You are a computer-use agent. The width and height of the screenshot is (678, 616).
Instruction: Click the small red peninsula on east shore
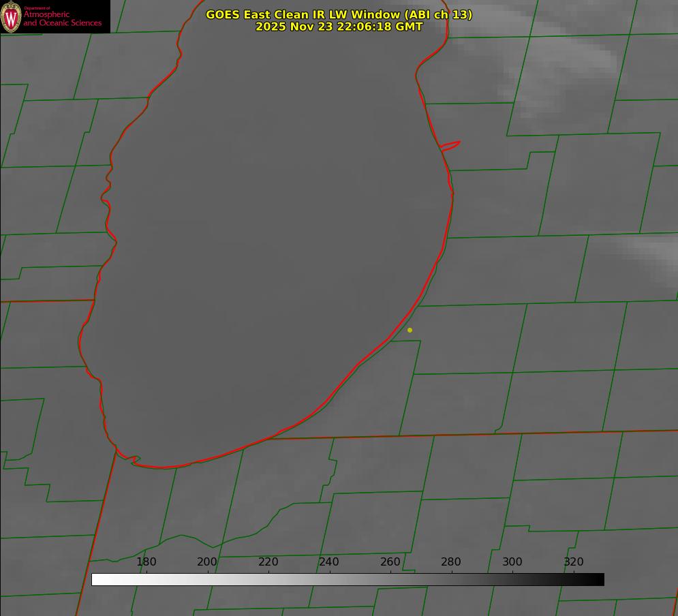(450, 145)
